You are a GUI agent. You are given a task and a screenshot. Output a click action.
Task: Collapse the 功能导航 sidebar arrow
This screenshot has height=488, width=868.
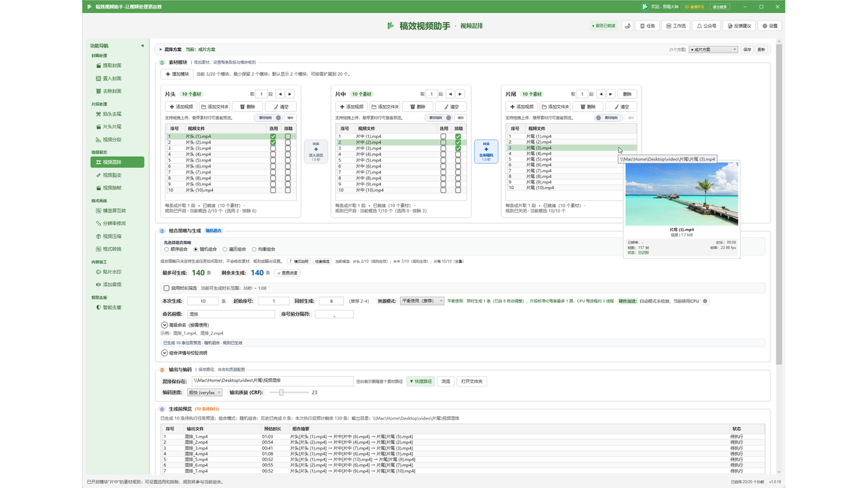pyautogui.click(x=142, y=45)
